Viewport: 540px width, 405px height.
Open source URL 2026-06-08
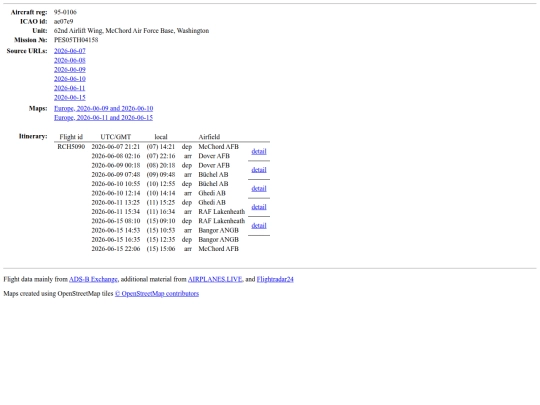point(70,60)
